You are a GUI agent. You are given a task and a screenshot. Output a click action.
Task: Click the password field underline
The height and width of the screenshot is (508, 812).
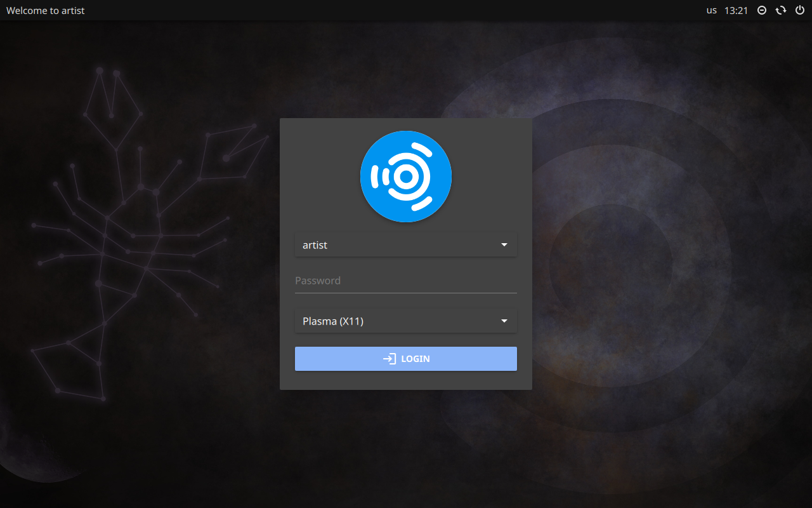(x=406, y=293)
